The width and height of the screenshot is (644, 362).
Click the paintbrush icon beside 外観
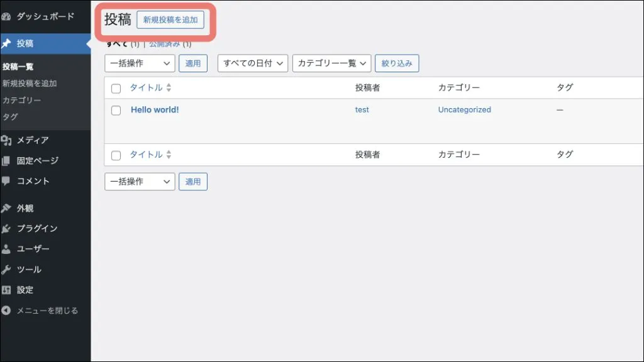point(6,209)
